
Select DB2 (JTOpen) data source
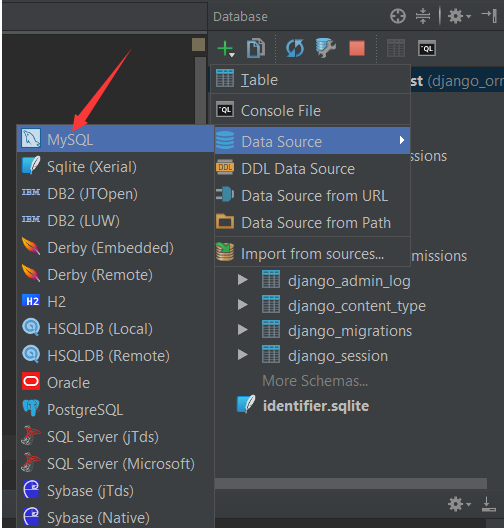pyautogui.click(x=115, y=194)
